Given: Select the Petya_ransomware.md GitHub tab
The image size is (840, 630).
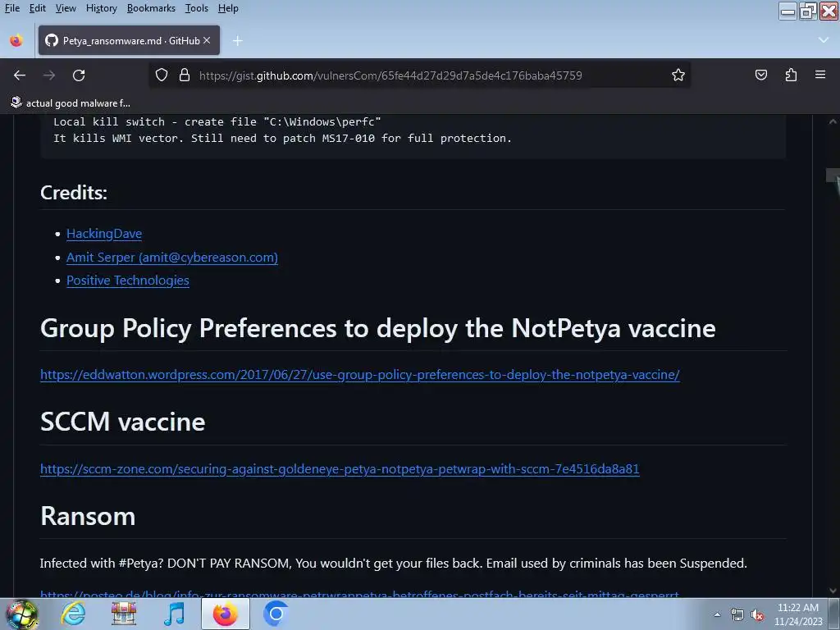Looking at the screenshot, I should tap(129, 40).
